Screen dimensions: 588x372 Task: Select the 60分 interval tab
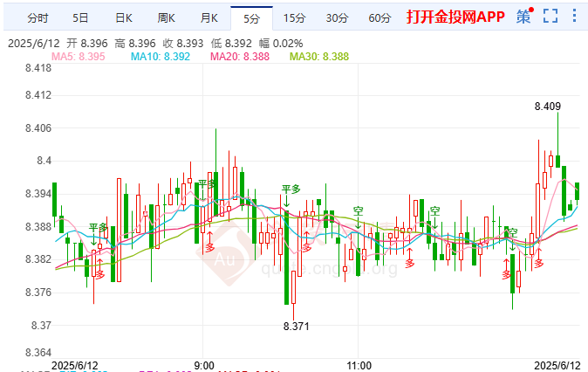pos(379,17)
